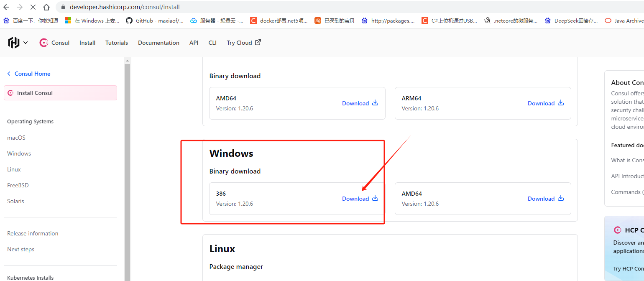Select the URL address bar field

350,7
